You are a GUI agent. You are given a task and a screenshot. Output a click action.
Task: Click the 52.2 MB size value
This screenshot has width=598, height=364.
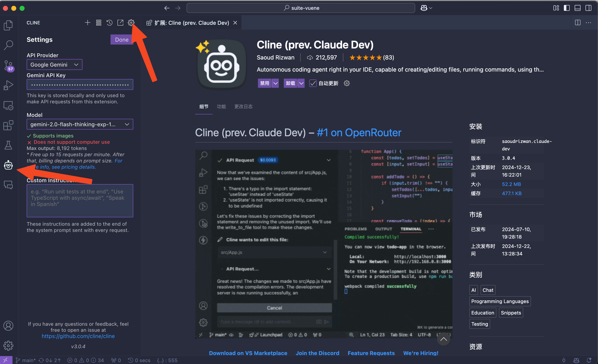511,184
